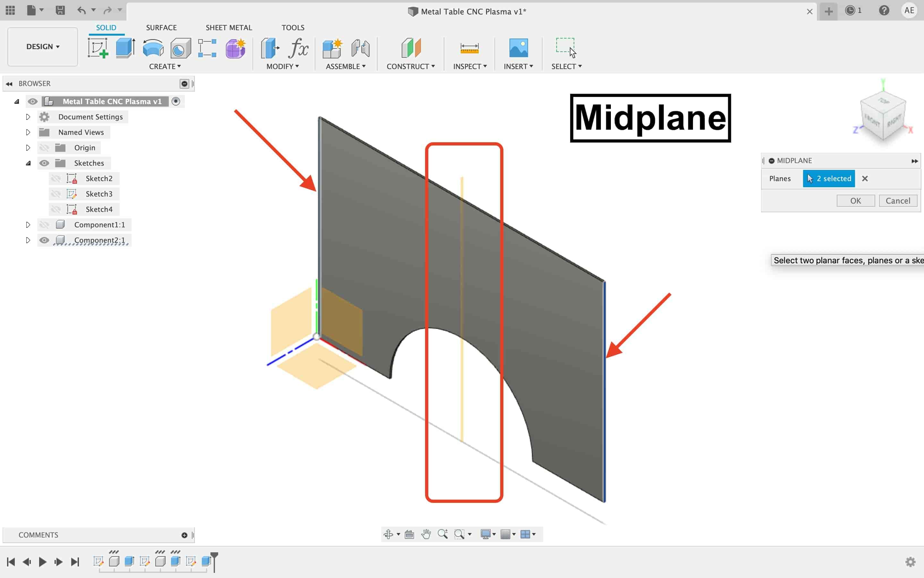
Task: Click the Look At tool icon
Action: pos(409,534)
